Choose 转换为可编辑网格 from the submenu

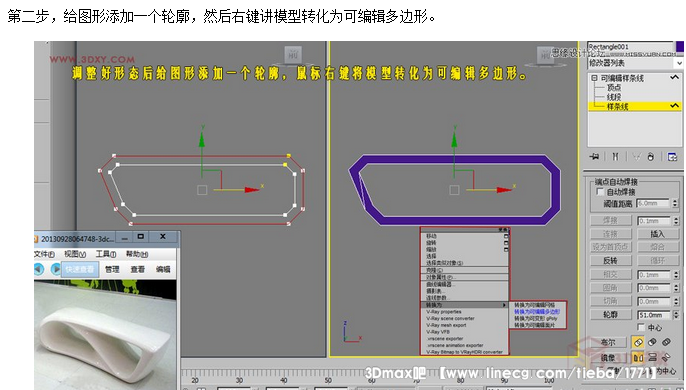[535, 305]
